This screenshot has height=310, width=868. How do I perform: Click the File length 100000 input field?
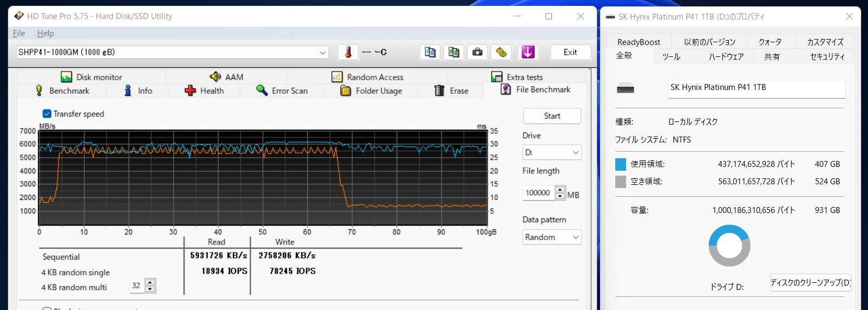click(539, 193)
